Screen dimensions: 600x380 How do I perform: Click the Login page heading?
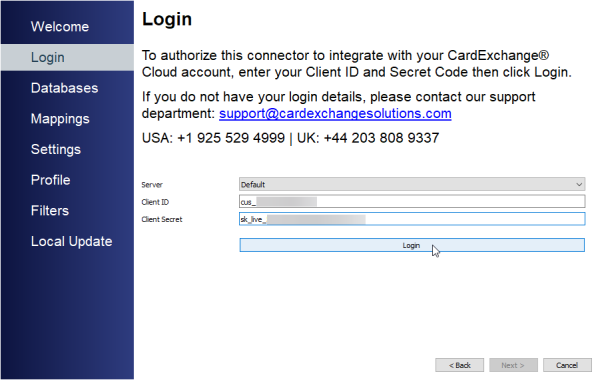pyautogui.click(x=167, y=19)
